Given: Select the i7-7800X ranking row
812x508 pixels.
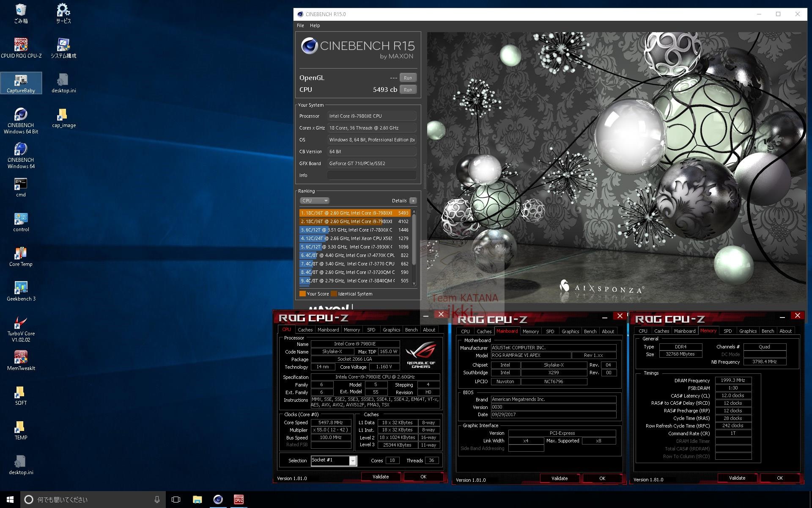Looking at the screenshot, I should [x=354, y=230].
